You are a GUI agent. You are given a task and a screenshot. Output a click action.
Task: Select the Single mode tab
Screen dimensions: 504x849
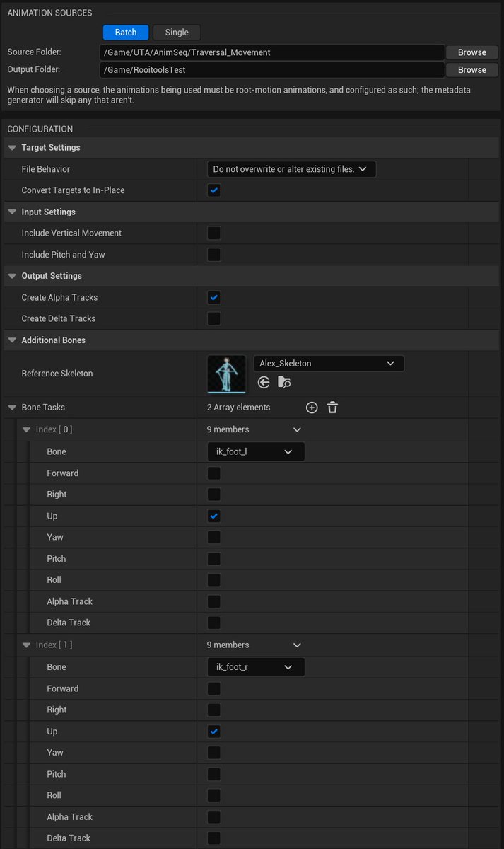coord(177,33)
